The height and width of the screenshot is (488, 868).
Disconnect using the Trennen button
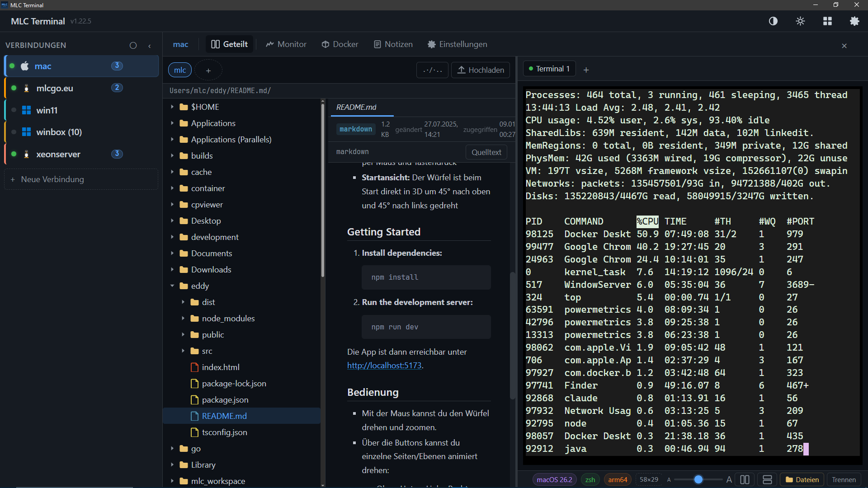click(844, 479)
